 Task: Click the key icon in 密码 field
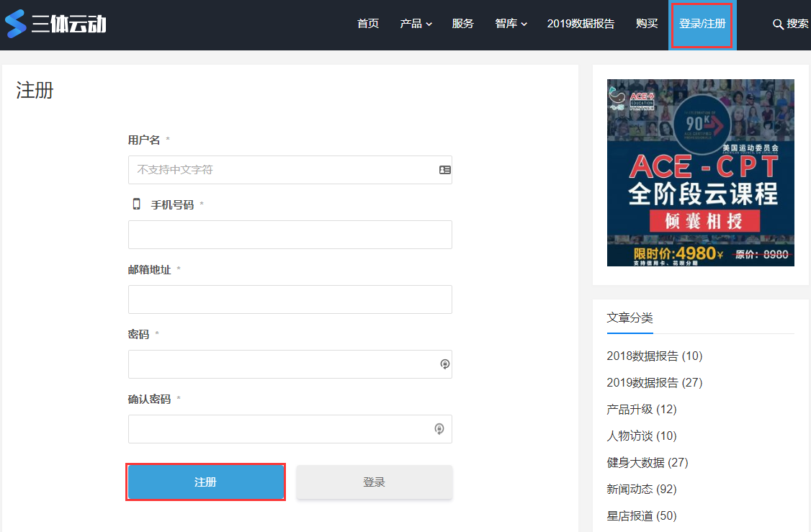click(445, 364)
